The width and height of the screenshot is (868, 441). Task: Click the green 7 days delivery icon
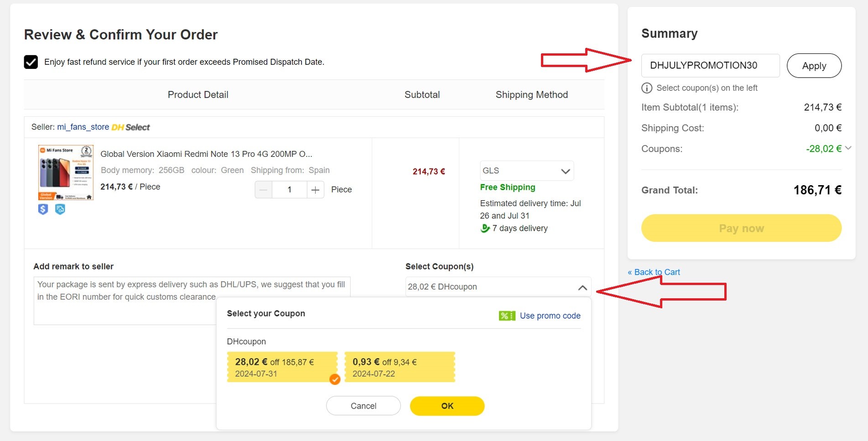[x=485, y=228]
